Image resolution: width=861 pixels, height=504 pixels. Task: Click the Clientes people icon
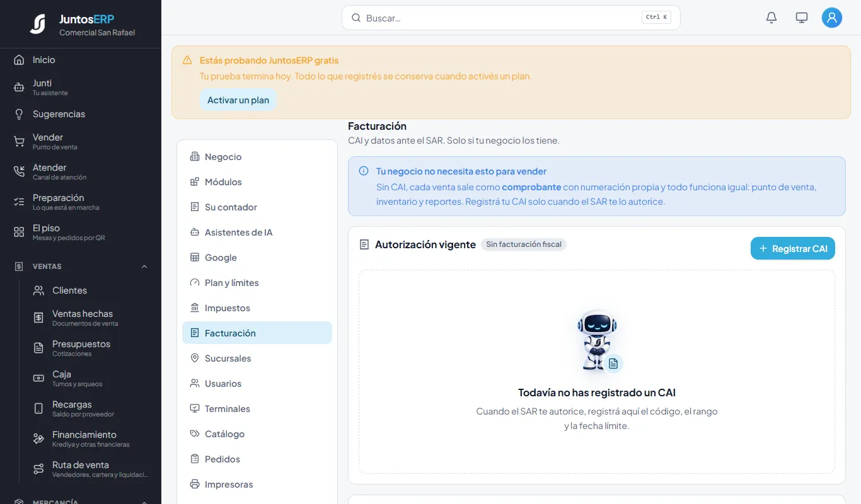pyautogui.click(x=38, y=290)
